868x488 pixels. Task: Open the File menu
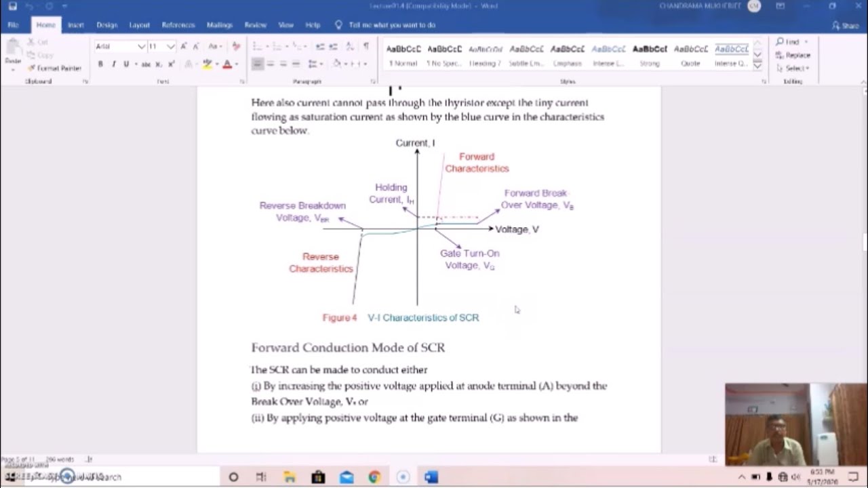[13, 25]
